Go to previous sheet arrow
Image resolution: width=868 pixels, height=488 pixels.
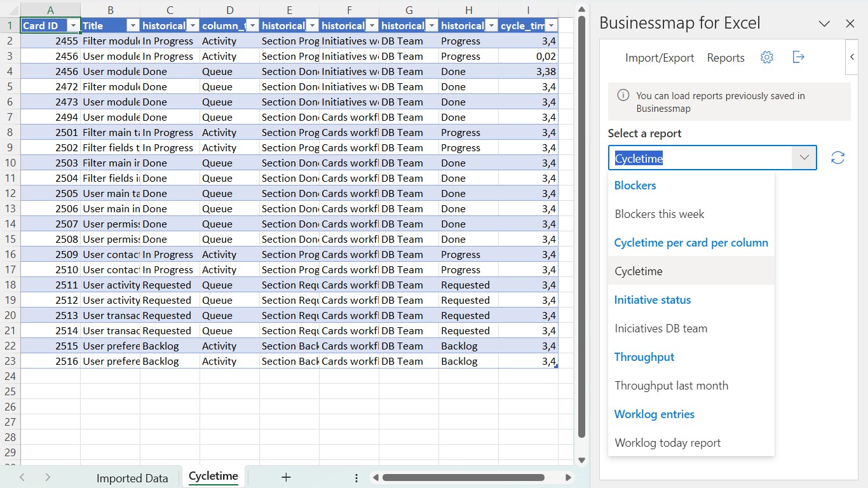point(22,477)
